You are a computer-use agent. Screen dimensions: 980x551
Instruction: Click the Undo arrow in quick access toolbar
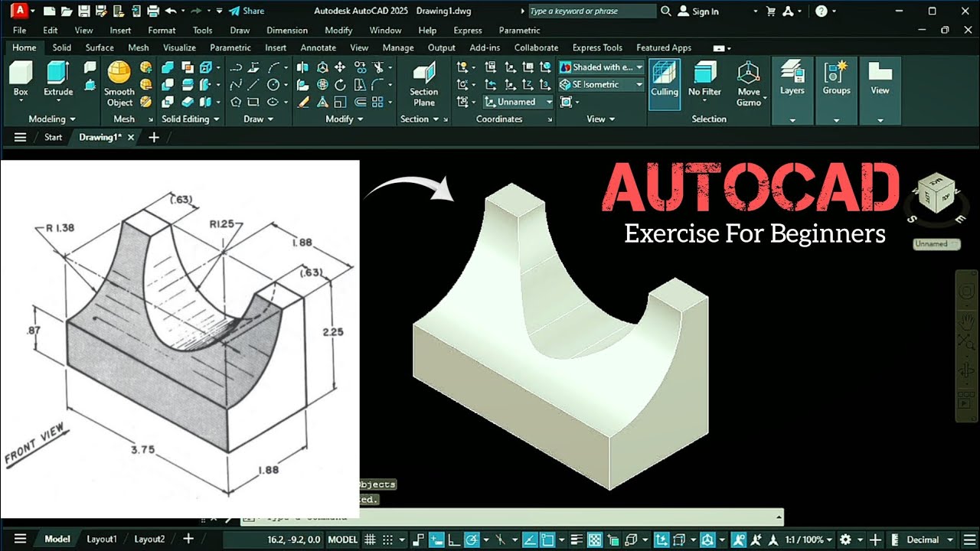(170, 11)
